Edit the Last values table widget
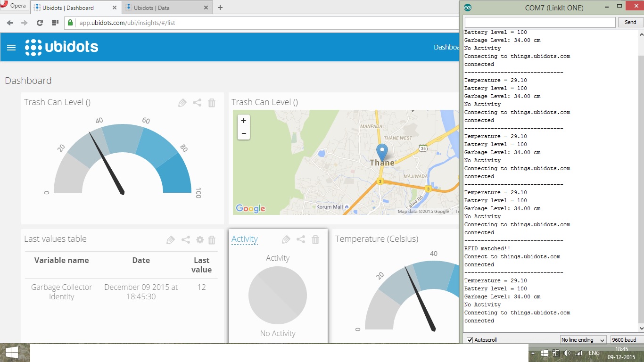The height and width of the screenshot is (362, 644). pyautogui.click(x=171, y=240)
